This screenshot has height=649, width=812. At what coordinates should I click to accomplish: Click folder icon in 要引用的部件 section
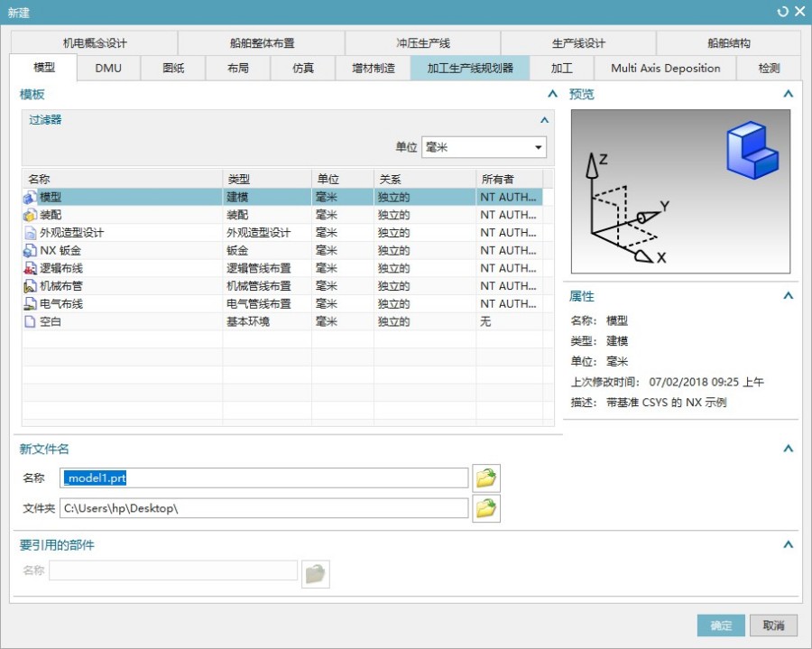(316, 573)
